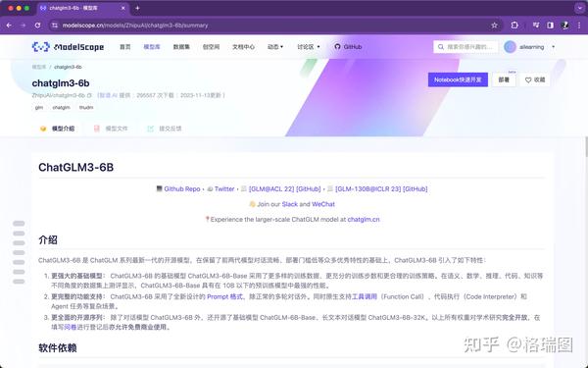Open Chrome three-dot menu
588x368 pixels.
point(579,26)
